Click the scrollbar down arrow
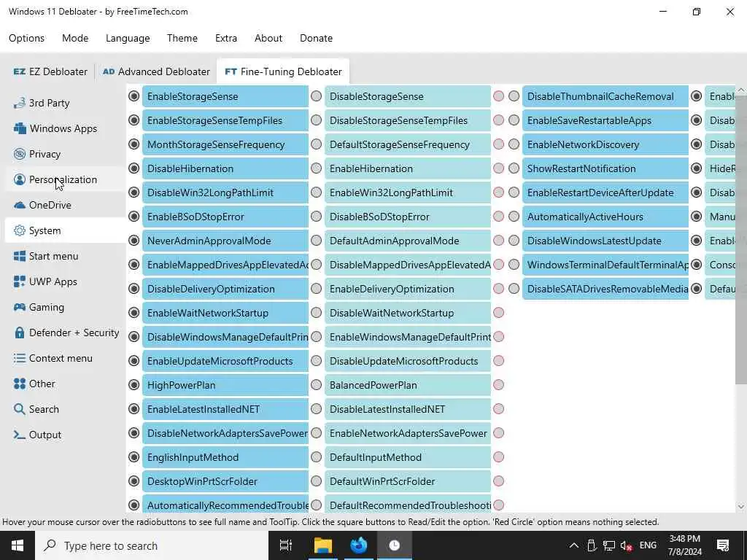This screenshot has width=747, height=560. 741,507
